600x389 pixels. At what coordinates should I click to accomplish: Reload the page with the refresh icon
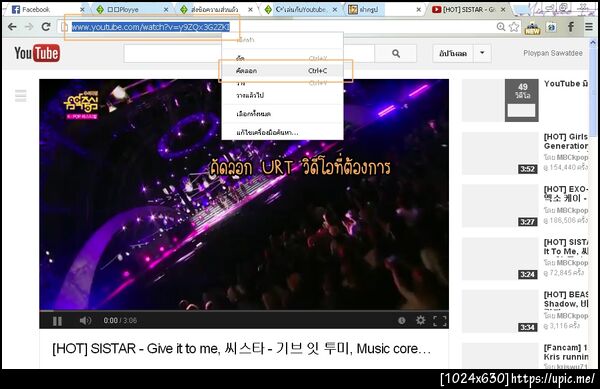click(46, 26)
